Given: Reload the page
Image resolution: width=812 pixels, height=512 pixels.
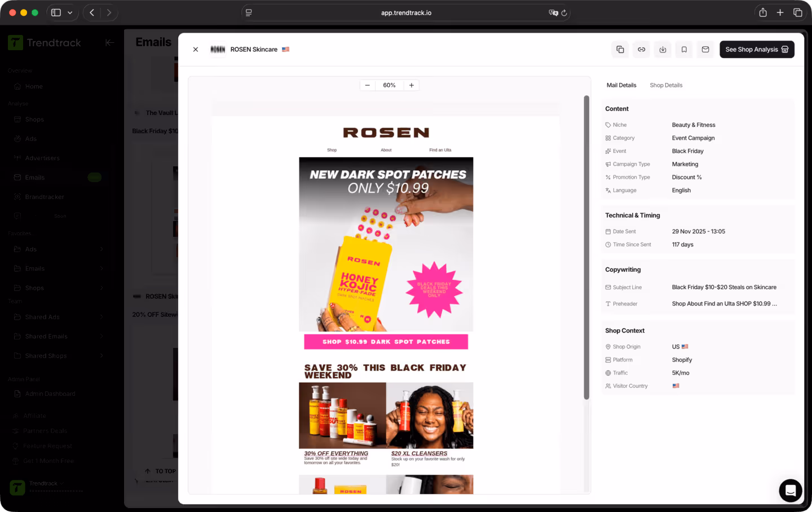Looking at the screenshot, I should click(x=564, y=12).
